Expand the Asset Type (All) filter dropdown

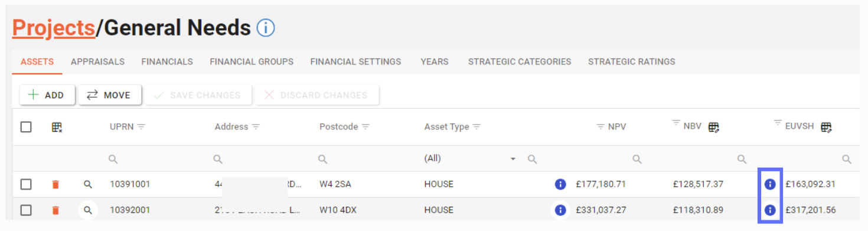tap(513, 159)
